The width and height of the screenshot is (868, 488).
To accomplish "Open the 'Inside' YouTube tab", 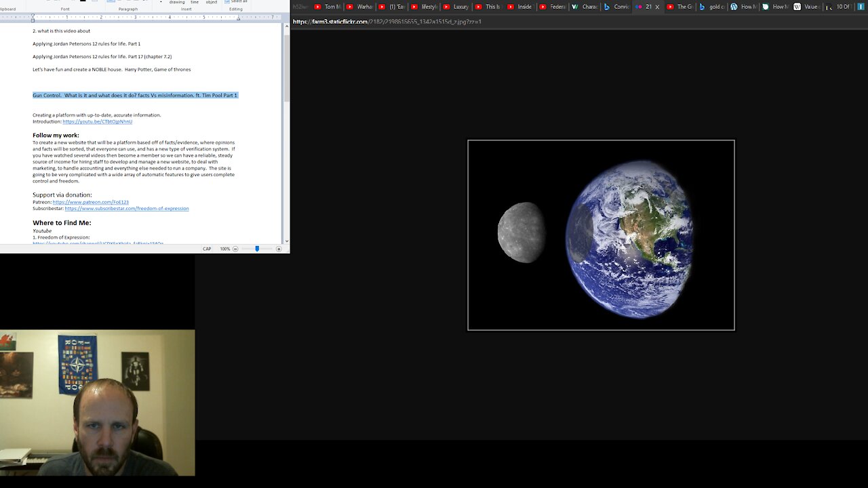I will pos(520,7).
